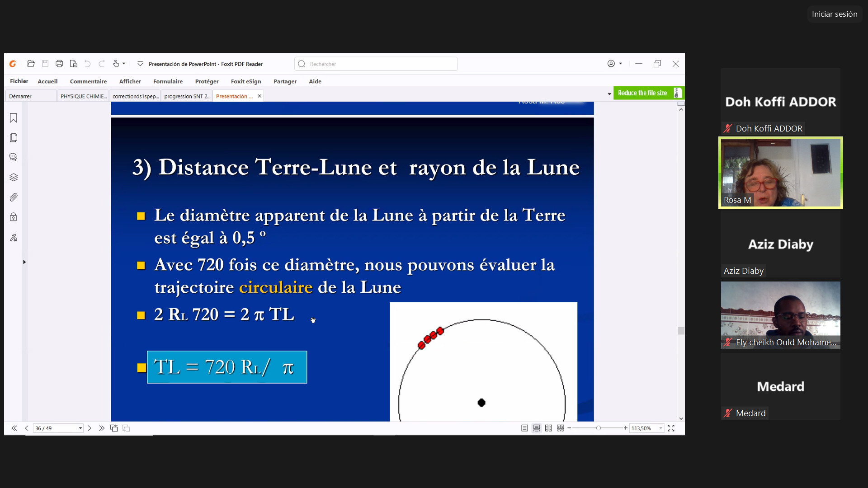Open the Protéger ribbon tab
Image resolution: width=868 pixels, height=488 pixels.
[x=207, y=81]
